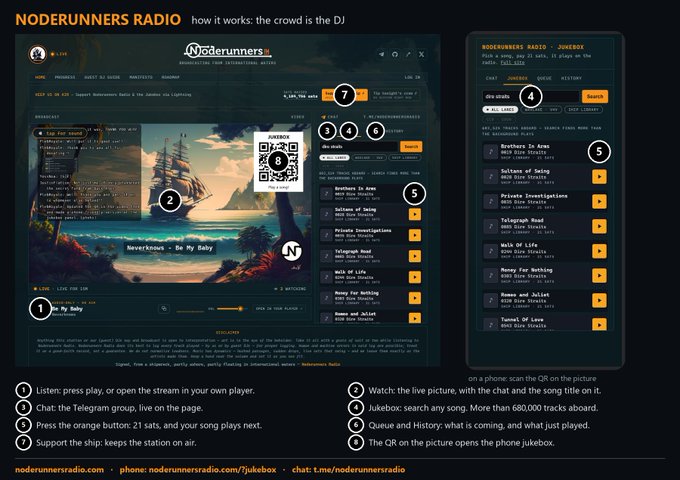Play Private Investigations in the desktop jukebox

click(x=415, y=235)
